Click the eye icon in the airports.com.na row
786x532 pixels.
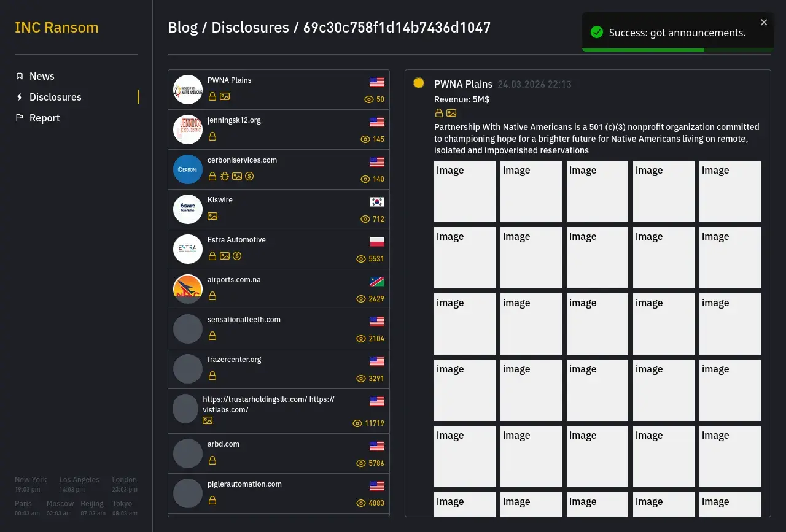361,299
